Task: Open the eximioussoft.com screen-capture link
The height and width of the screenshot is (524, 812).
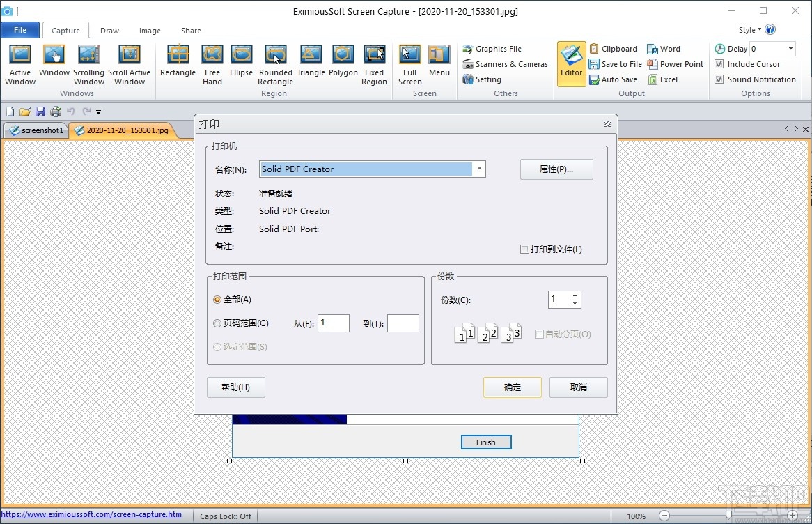Action: (93, 514)
